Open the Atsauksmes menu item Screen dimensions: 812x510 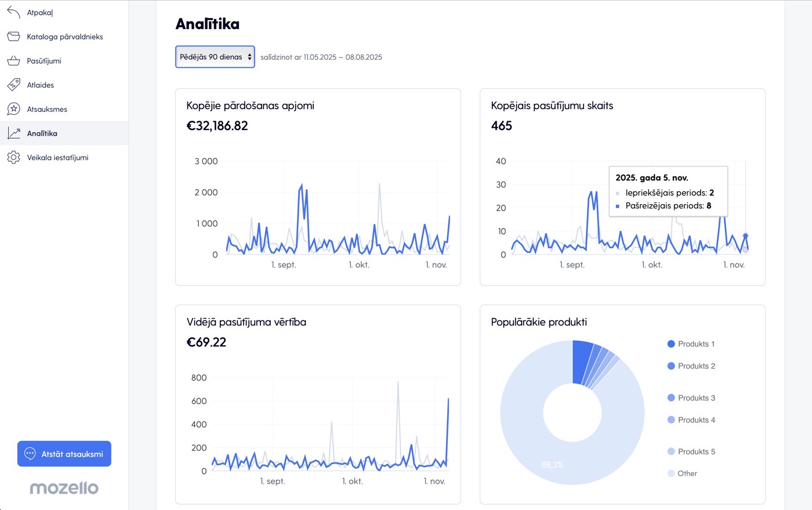pyautogui.click(x=47, y=109)
